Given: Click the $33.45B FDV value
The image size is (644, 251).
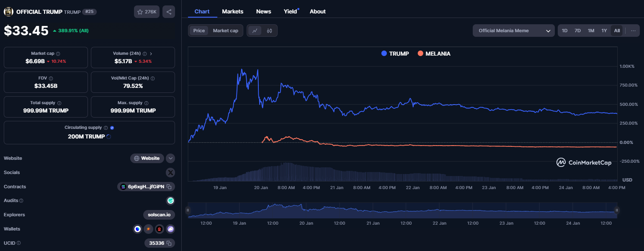Looking at the screenshot, I should (46, 86).
